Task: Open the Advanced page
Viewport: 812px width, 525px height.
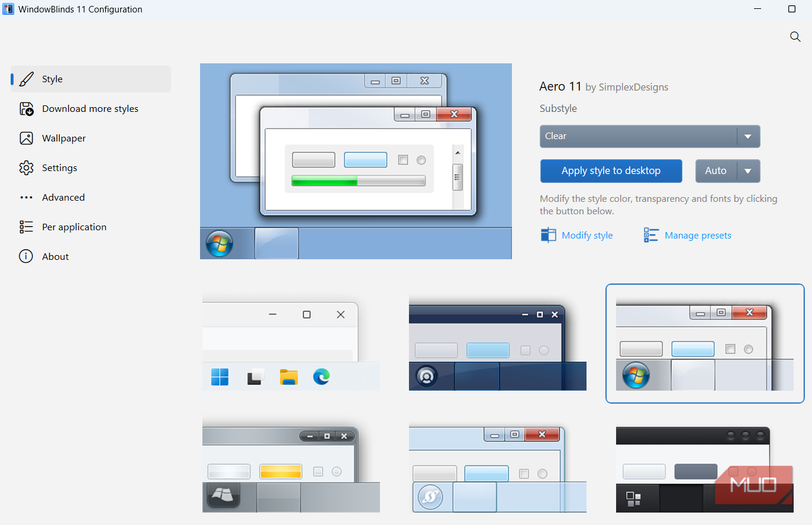Action: tap(91, 198)
